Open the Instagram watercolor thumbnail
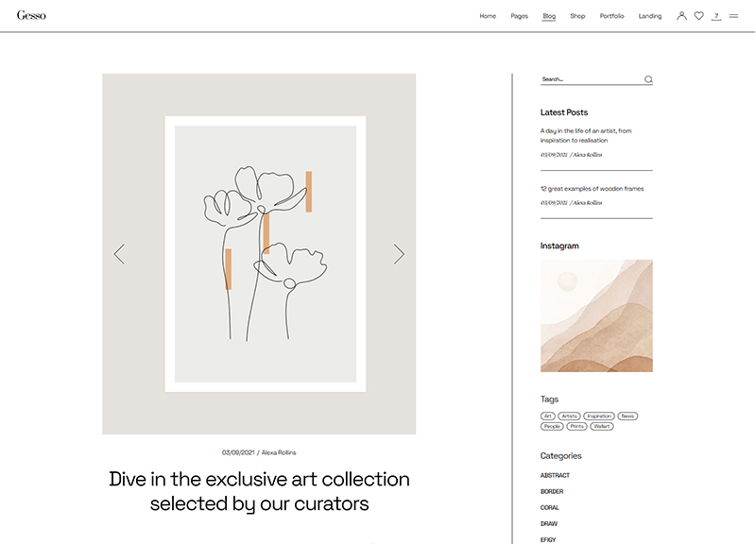Viewport: 756px width, 544px height. pyautogui.click(x=596, y=315)
